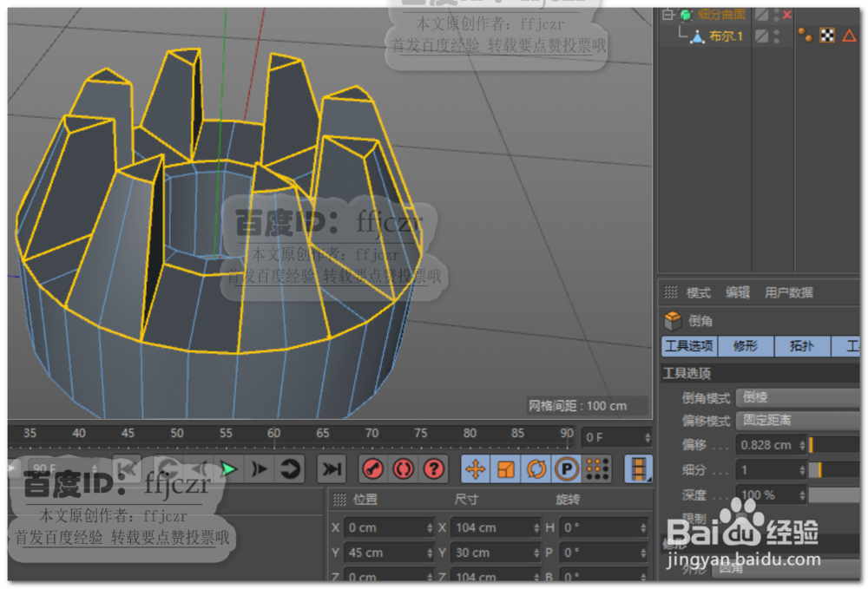The image size is (868, 589).
Task: Click frame 60 on the timeline ruler
Action: (274, 434)
